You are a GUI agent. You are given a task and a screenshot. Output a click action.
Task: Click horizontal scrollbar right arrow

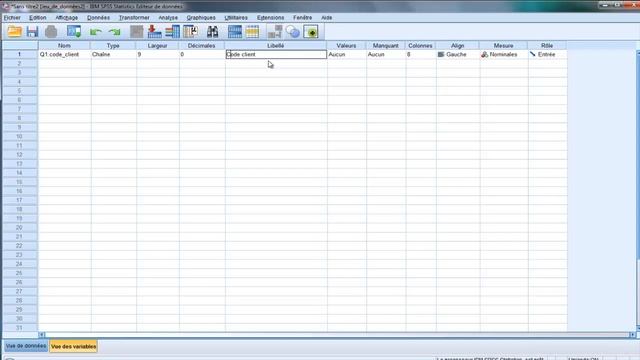point(632,335)
